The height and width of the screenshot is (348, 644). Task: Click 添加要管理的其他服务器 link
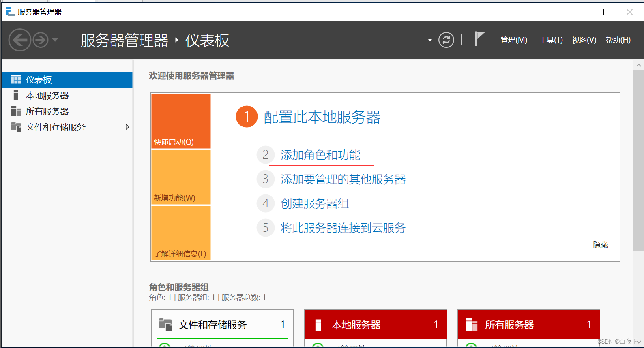pos(343,179)
